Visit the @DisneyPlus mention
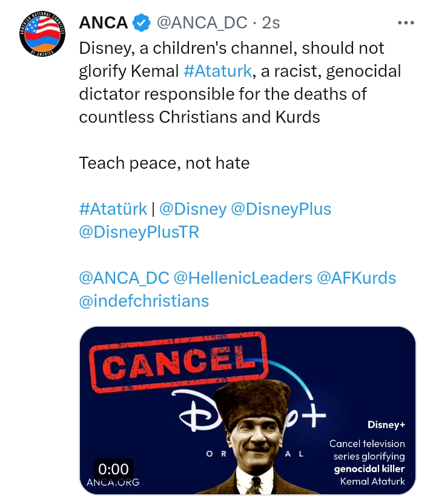 (x=281, y=209)
